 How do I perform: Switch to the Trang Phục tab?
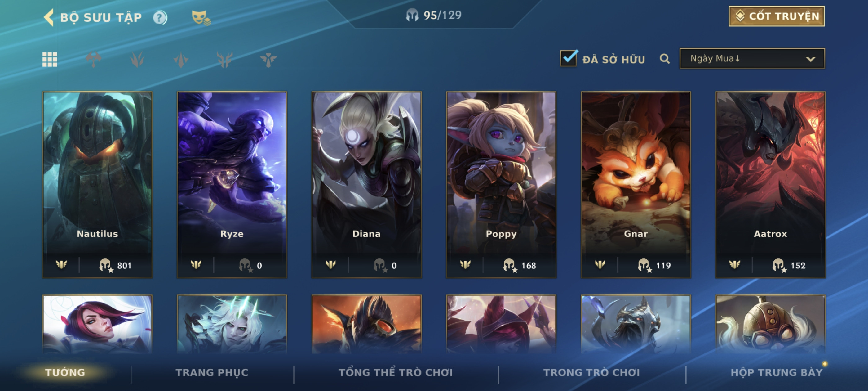(212, 372)
